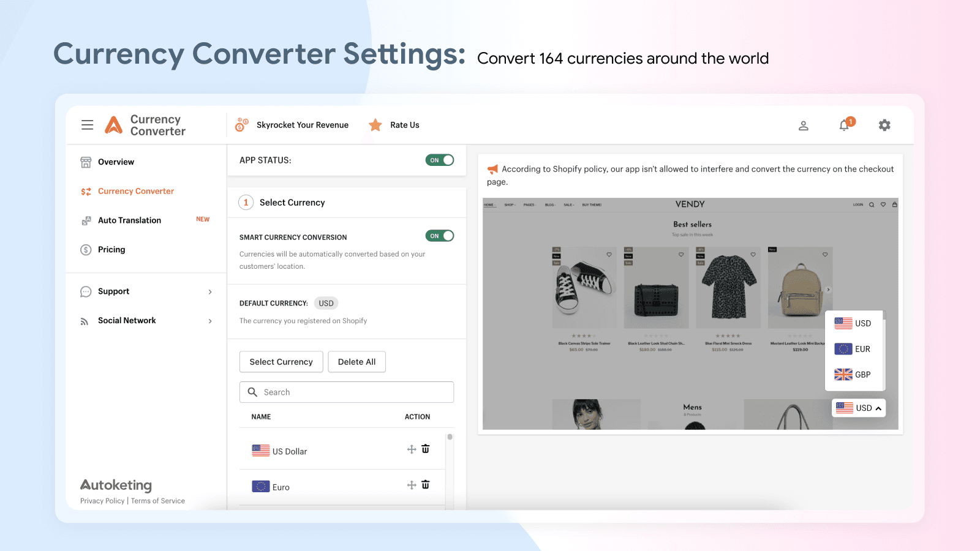This screenshot has height=551, width=980.
Task: Click the Select Currency button
Action: (x=281, y=362)
